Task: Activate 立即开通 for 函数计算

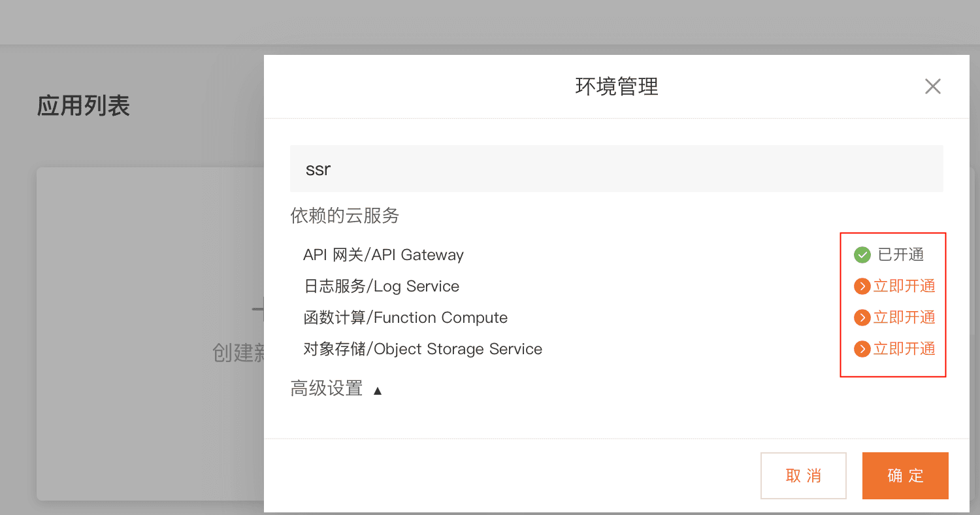Action: pos(904,318)
